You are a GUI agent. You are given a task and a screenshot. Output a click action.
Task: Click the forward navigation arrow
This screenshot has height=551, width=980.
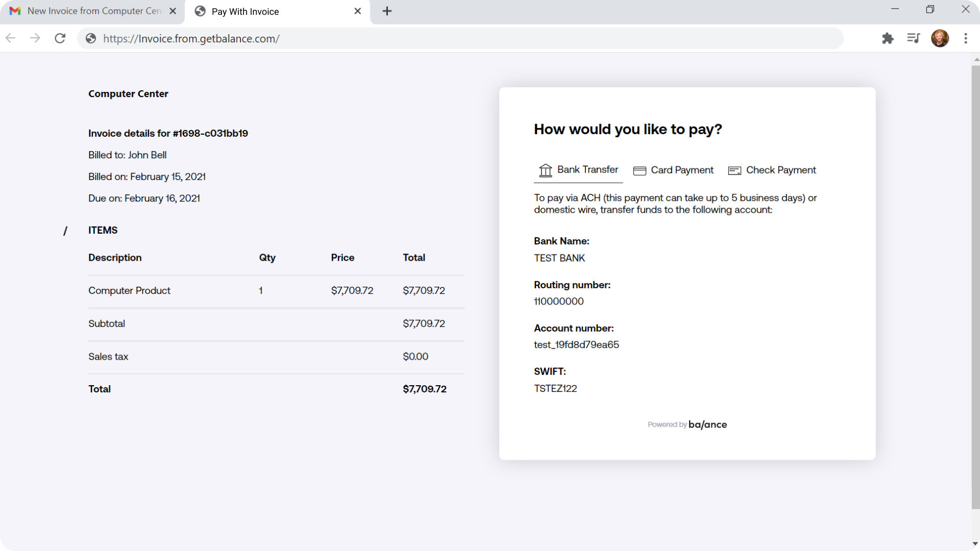(35, 38)
